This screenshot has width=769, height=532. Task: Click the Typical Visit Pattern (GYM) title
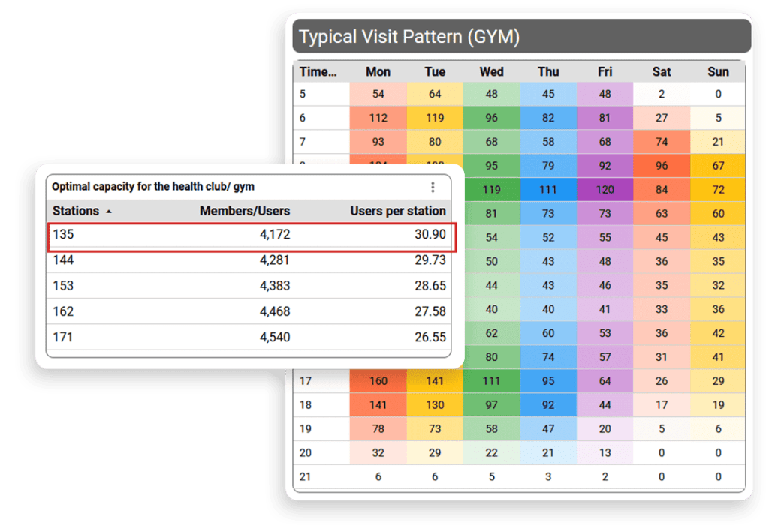(x=409, y=37)
